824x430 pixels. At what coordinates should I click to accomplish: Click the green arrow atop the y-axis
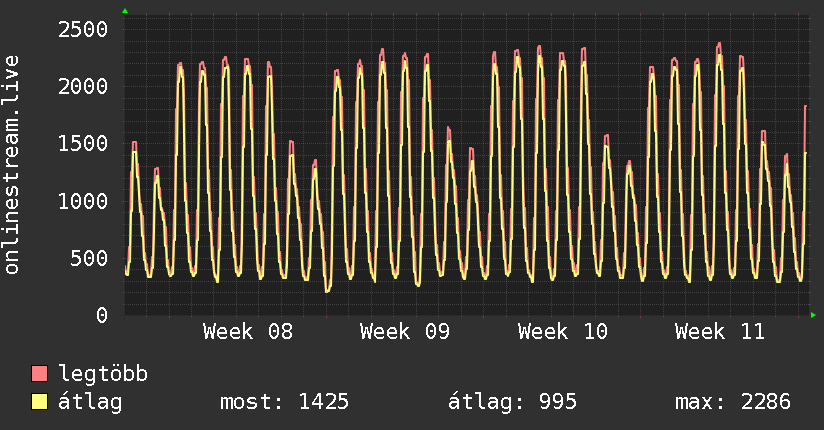click(x=125, y=11)
